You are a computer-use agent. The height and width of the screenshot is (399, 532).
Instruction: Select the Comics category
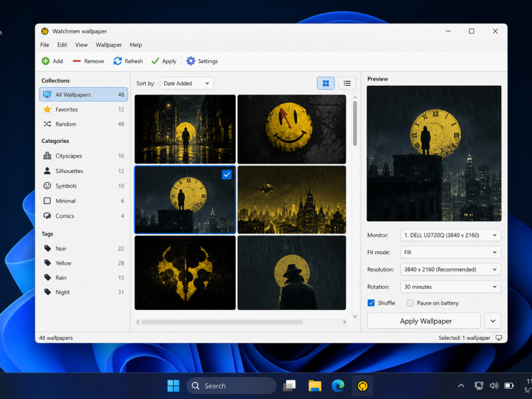coord(84,215)
